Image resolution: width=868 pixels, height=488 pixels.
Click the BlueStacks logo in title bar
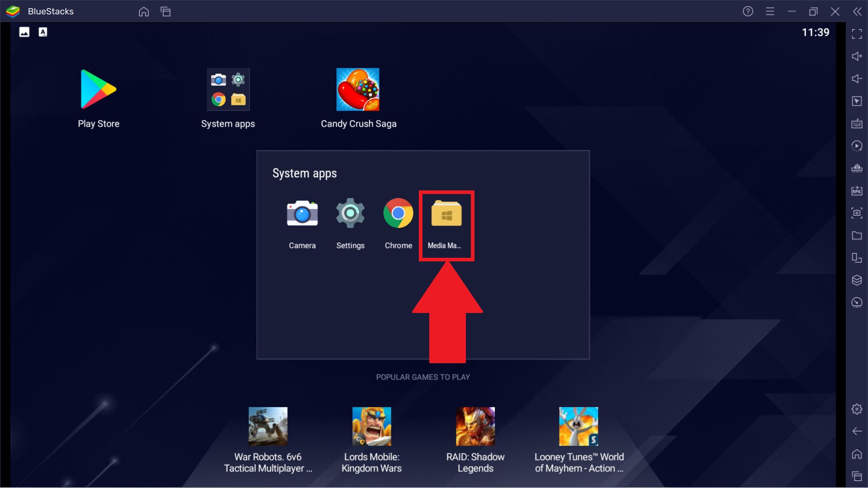pyautogui.click(x=13, y=11)
